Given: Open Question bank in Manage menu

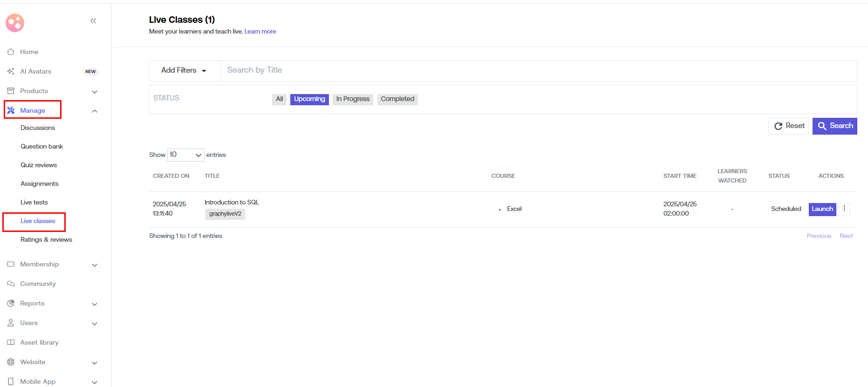Looking at the screenshot, I should [41, 146].
